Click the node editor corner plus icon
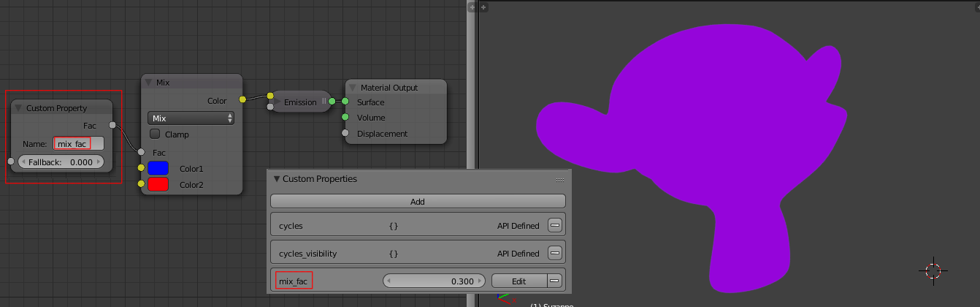 click(x=471, y=7)
